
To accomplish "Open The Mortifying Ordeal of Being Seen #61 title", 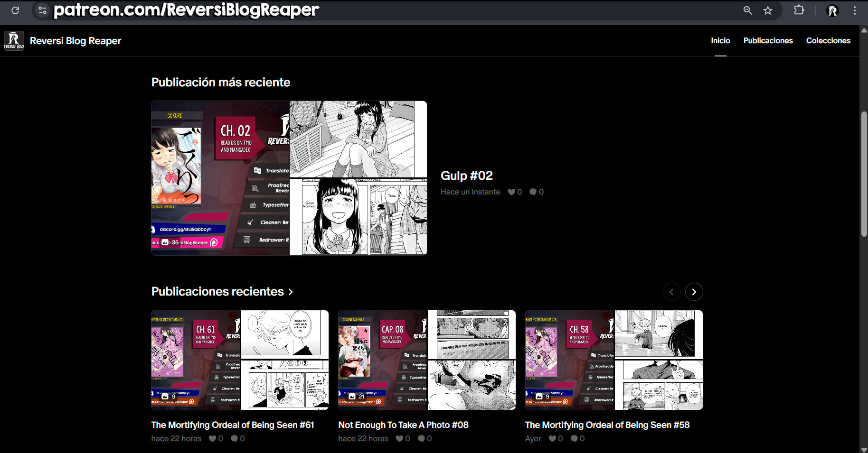I will pos(233,425).
